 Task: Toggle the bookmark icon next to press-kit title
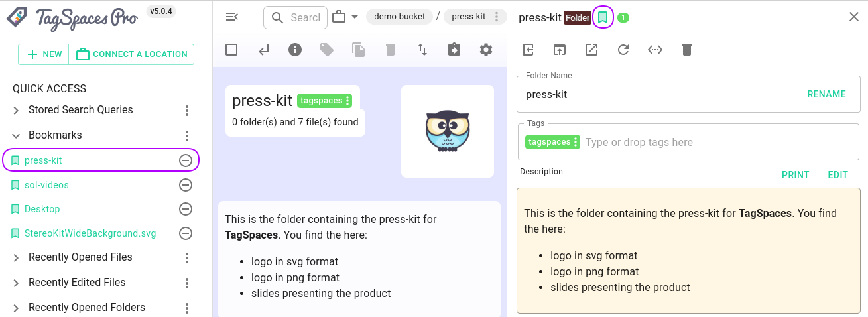(602, 17)
